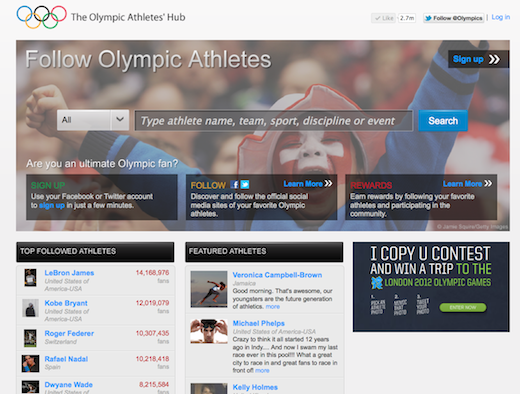Click Michael Phelps thumbnail photo
The width and height of the screenshot is (520, 394).
(x=209, y=331)
